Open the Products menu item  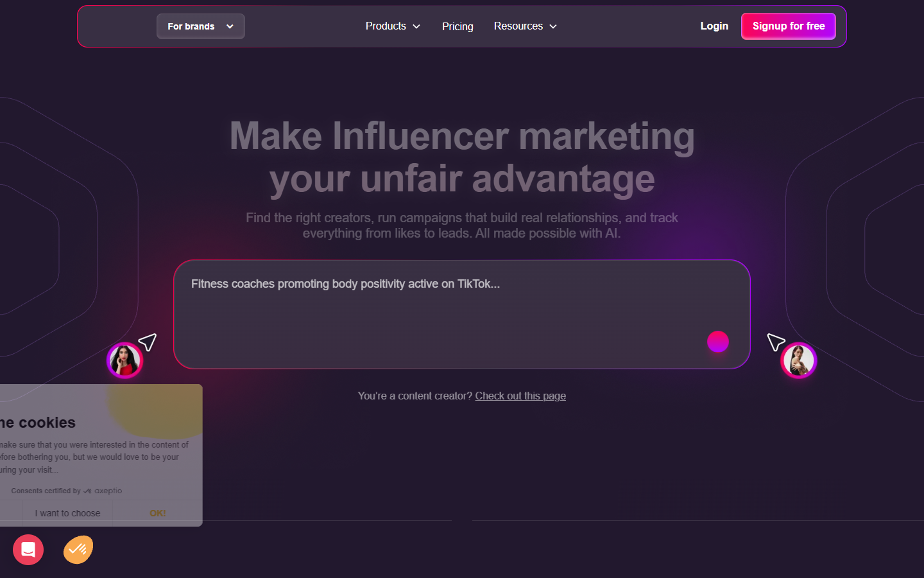[386, 26]
